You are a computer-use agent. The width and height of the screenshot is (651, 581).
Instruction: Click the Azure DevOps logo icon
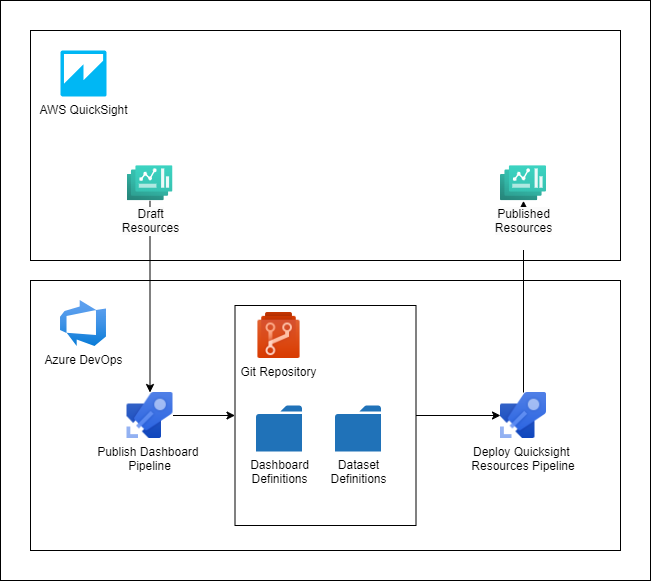pos(83,323)
